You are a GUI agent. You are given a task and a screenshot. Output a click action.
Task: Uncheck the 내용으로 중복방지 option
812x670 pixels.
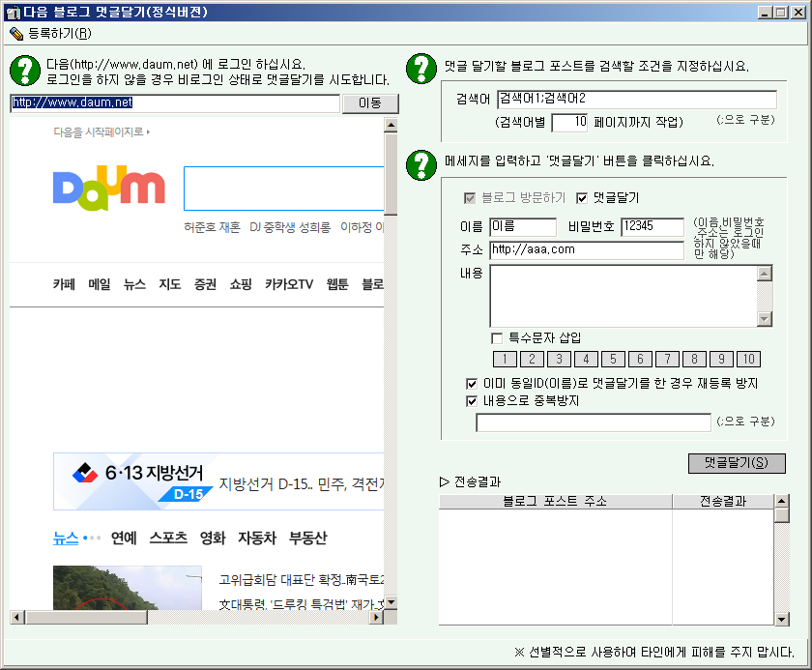(x=473, y=400)
